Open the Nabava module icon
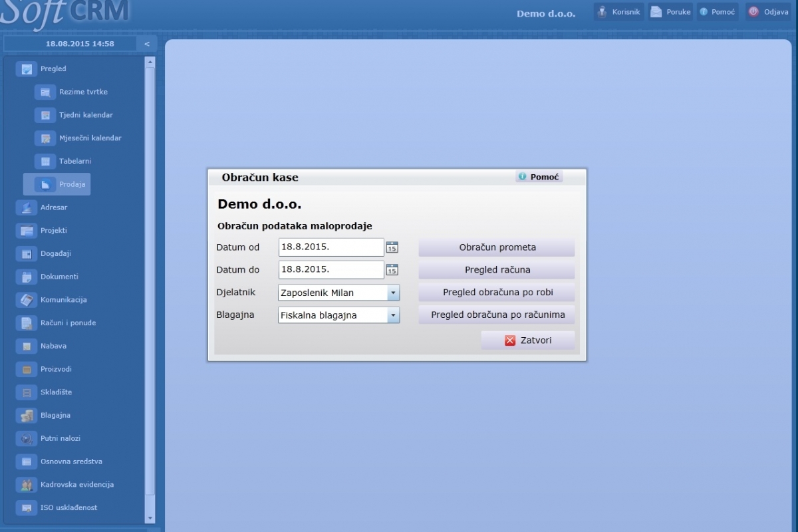The width and height of the screenshot is (798, 532). [x=27, y=346]
